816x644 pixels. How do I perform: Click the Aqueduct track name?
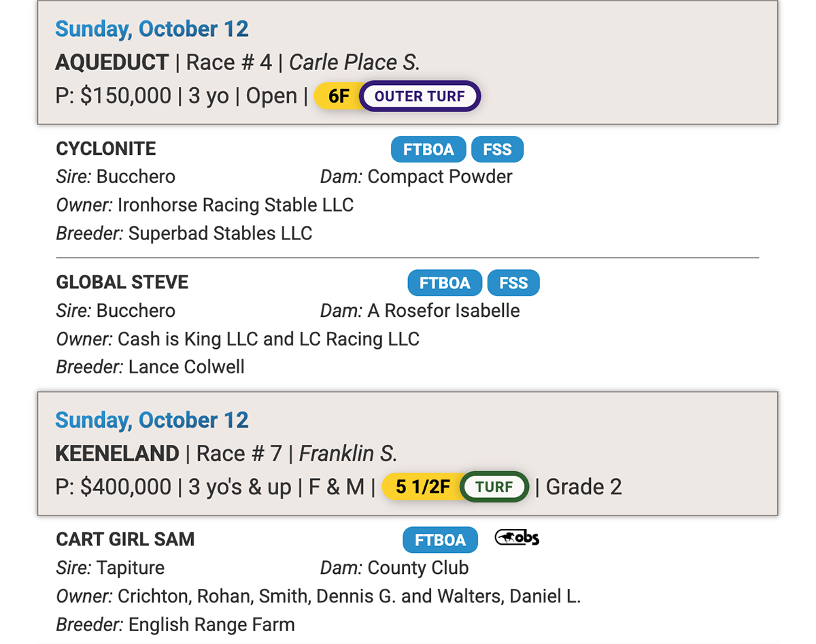point(112,63)
